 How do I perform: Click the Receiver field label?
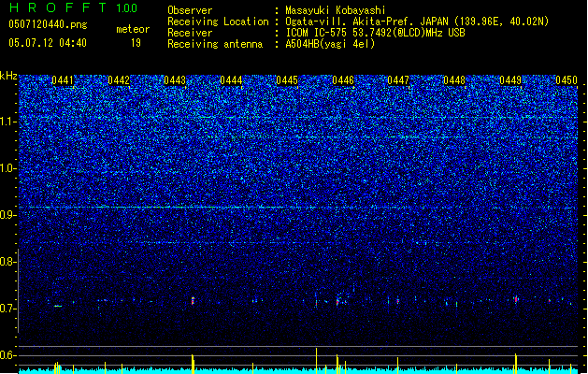190,33
